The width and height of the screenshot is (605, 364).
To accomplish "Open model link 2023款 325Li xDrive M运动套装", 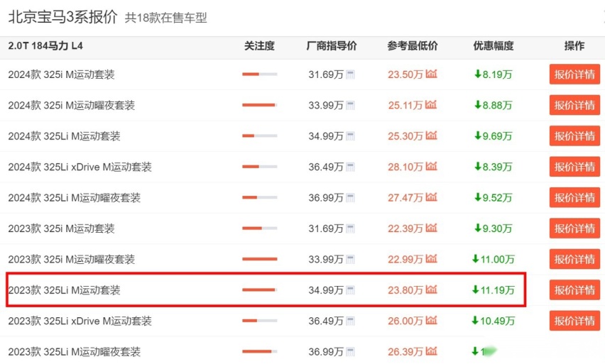I will 80,321.
